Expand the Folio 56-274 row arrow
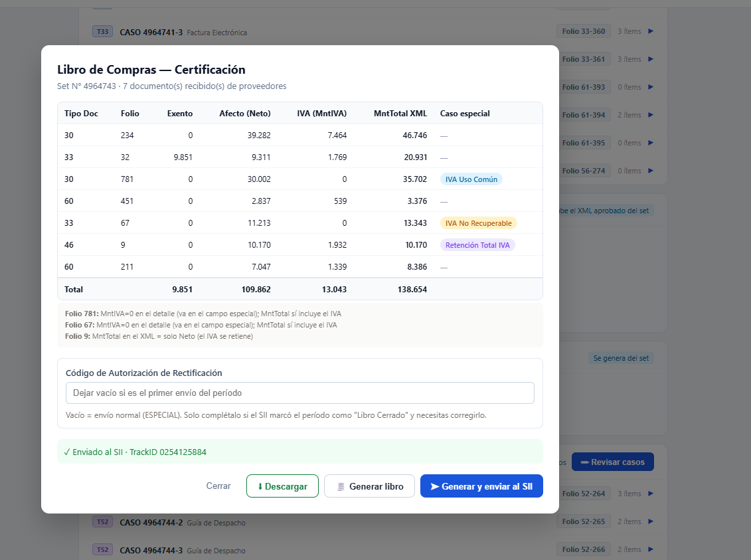 651,171
